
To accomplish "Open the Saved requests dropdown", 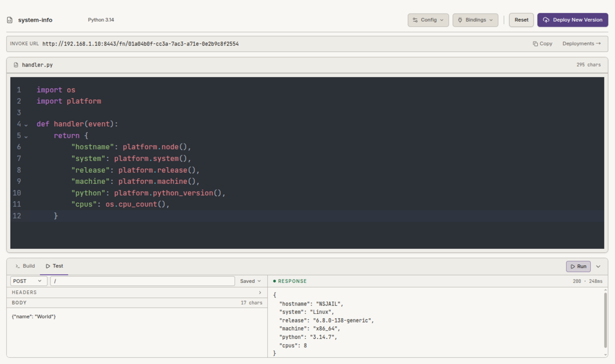I will pos(251,281).
